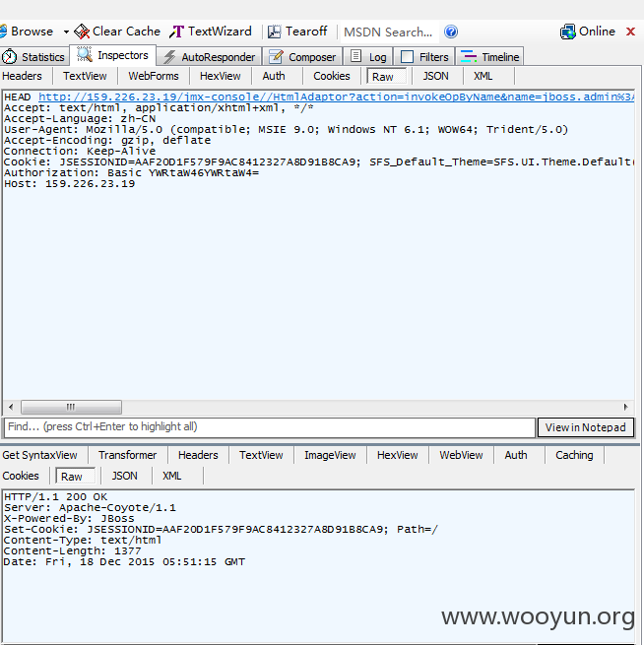Switch to the Log tab

tap(368, 57)
